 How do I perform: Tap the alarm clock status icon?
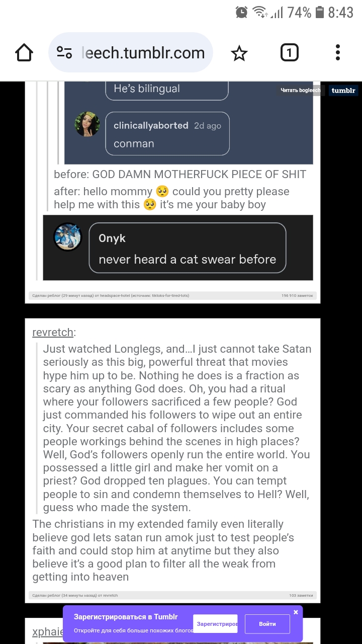(x=242, y=12)
